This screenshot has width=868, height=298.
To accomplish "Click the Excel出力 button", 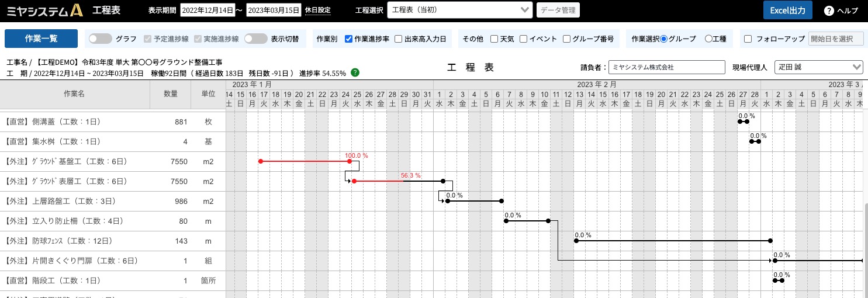I will pyautogui.click(x=787, y=11).
